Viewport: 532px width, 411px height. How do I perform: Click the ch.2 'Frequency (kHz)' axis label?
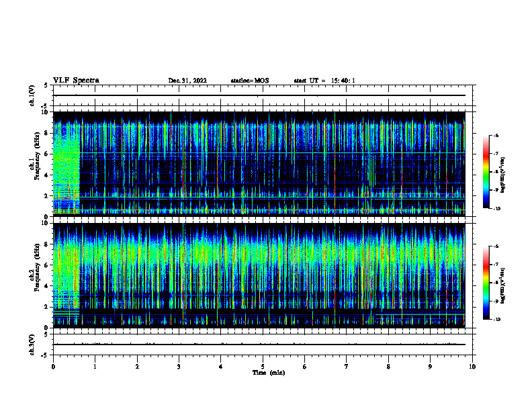tap(37, 267)
